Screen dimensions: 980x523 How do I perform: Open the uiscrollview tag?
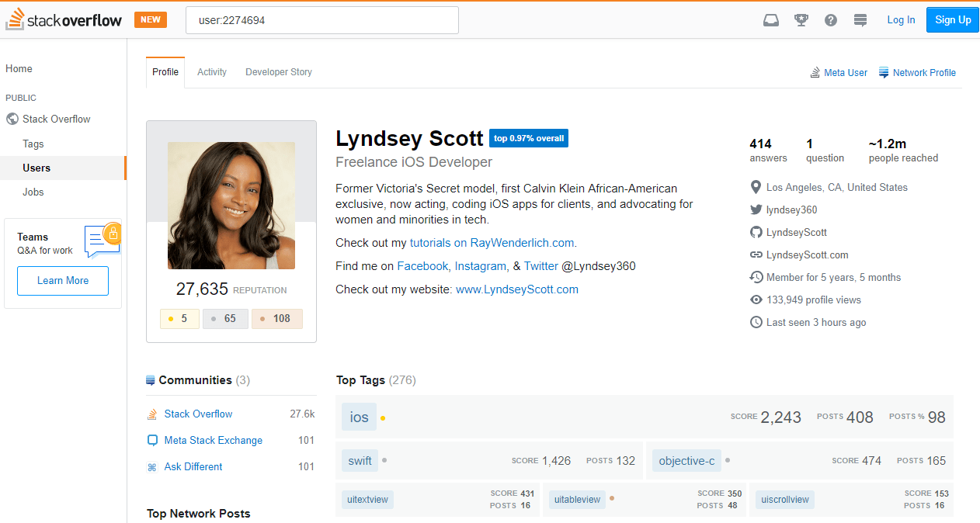tap(785, 500)
